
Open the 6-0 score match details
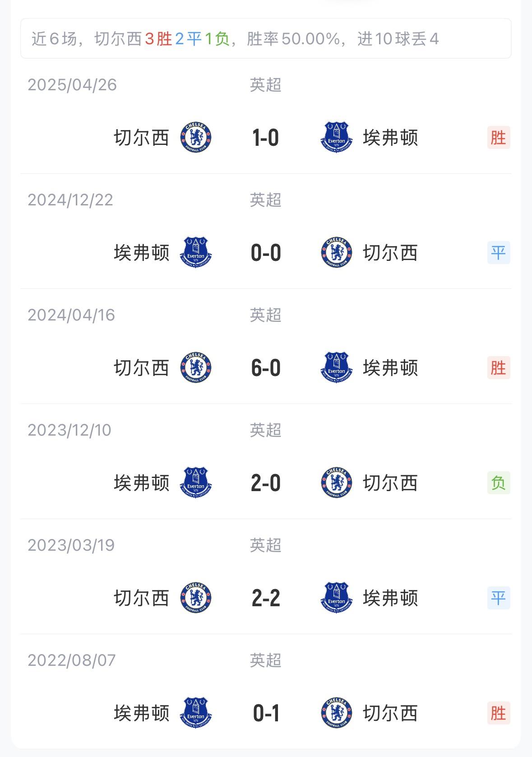pos(266,368)
